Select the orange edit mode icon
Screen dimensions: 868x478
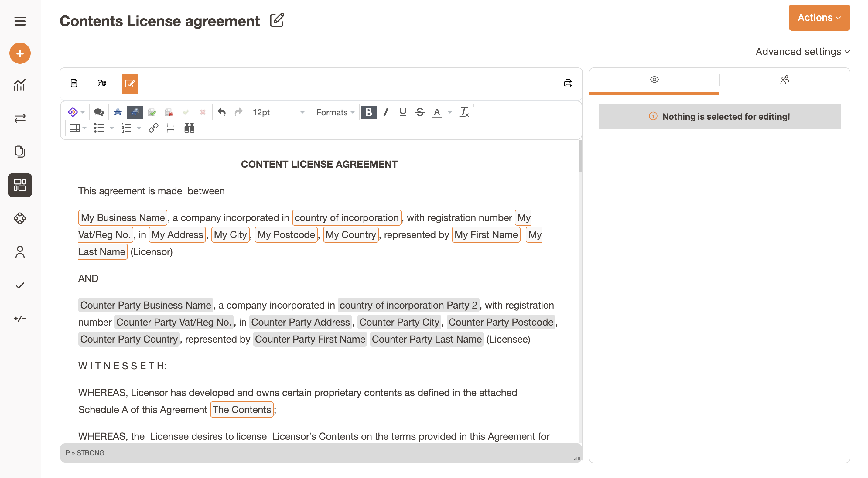coord(130,84)
